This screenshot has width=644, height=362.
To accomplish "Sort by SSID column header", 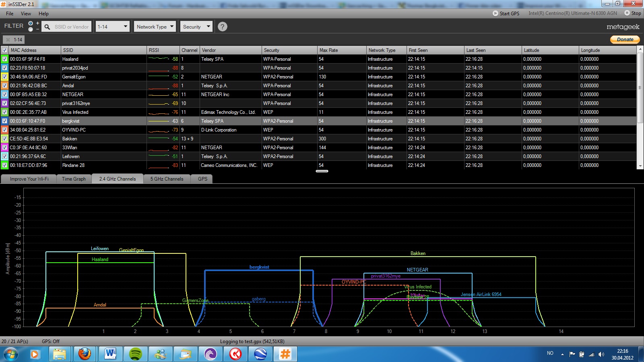I will [x=103, y=50].
